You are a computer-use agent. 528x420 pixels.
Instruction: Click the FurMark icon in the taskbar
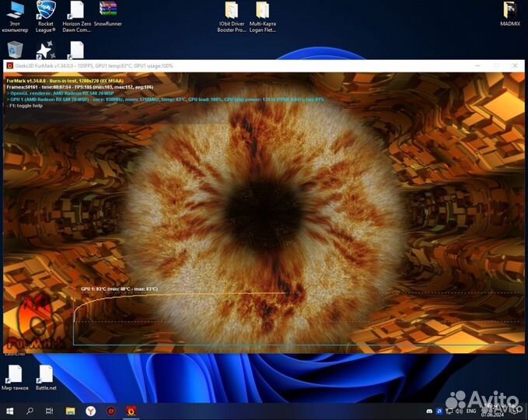point(131,410)
